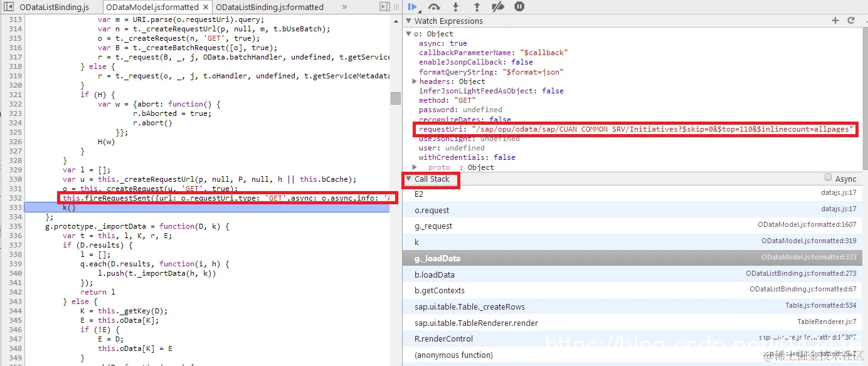Hide the debugger sidebar panel icon
This screenshot has height=366, width=868.
(384, 7)
